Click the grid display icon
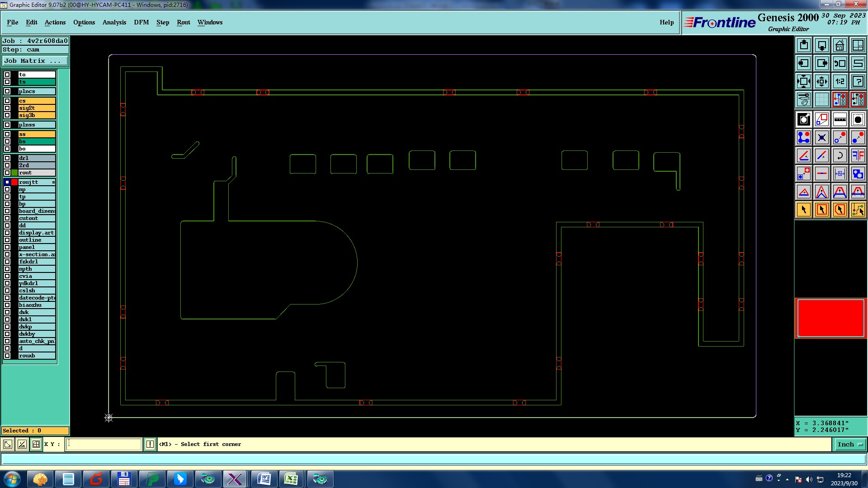The width and height of the screenshot is (868, 488). tap(821, 99)
